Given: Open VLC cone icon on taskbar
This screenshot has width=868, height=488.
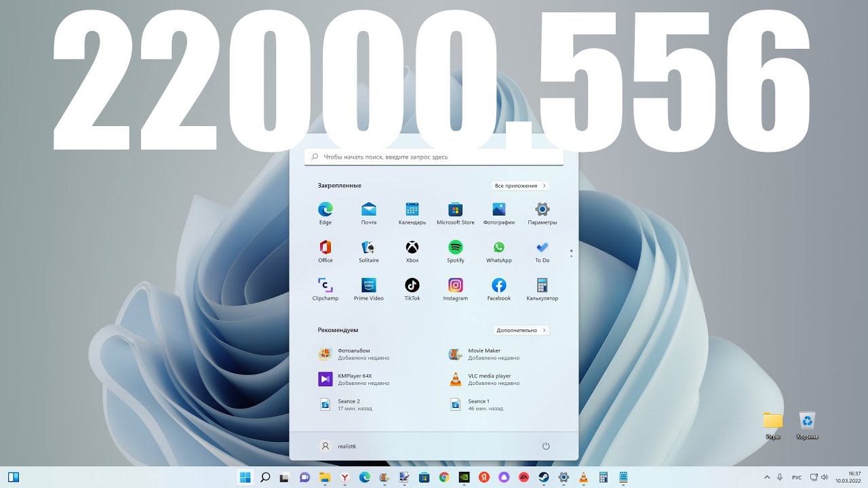Looking at the screenshot, I should [x=583, y=477].
